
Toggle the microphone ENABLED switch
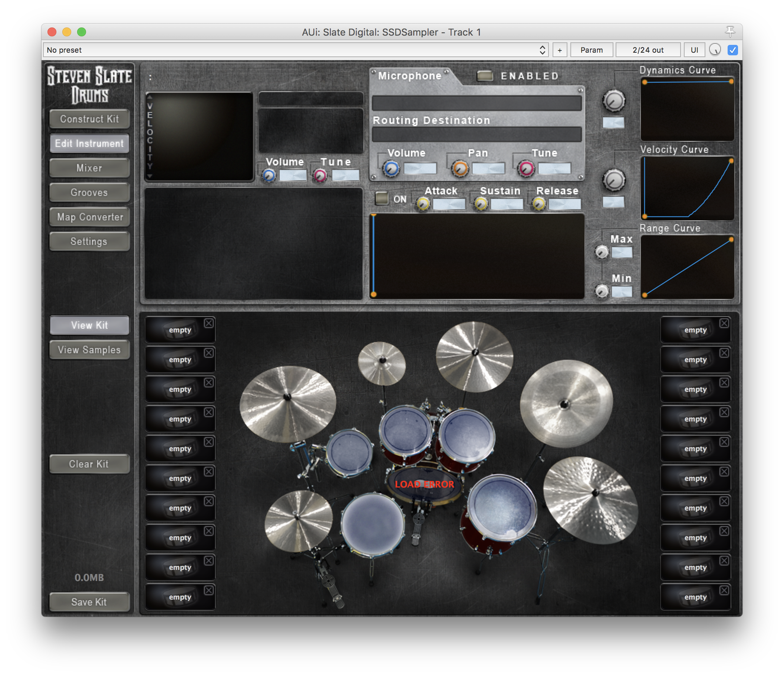point(485,76)
